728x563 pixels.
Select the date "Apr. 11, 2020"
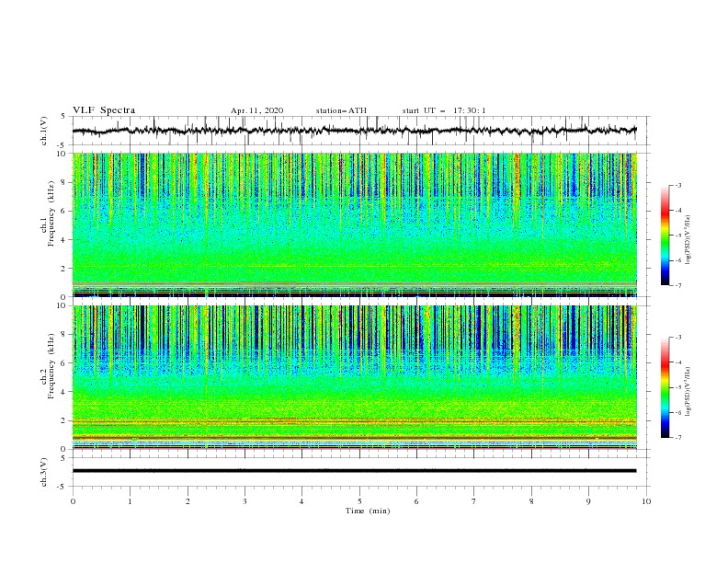click(256, 110)
